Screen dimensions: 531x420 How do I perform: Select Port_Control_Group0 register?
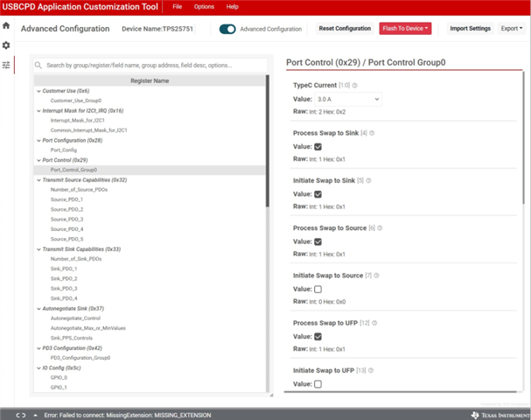pos(73,170)
